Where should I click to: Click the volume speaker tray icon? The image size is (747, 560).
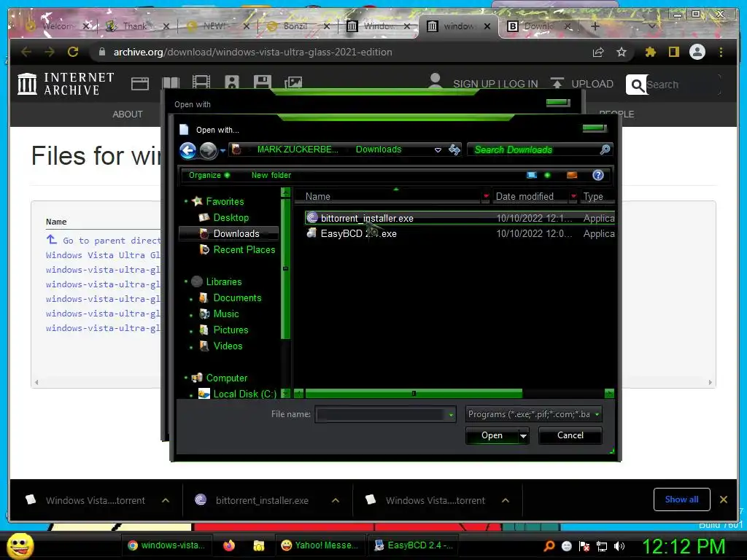coord(619,546)
